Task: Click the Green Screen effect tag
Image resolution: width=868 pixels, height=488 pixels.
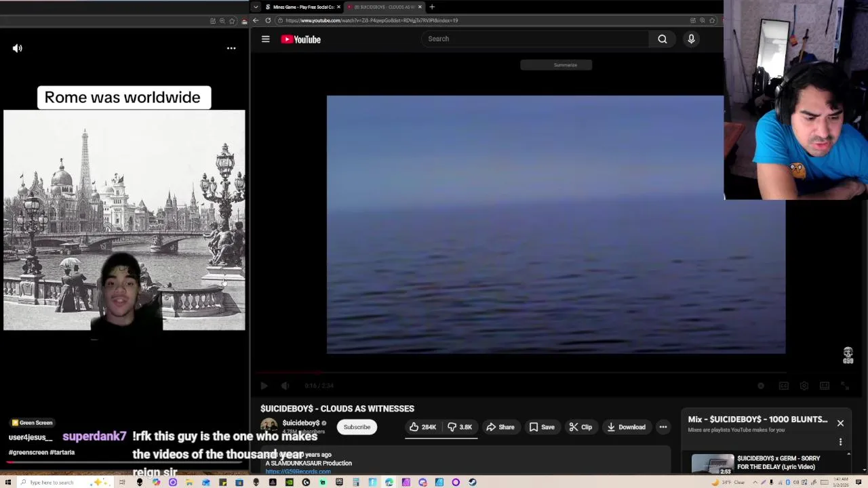Action: [x=32, y=423]
